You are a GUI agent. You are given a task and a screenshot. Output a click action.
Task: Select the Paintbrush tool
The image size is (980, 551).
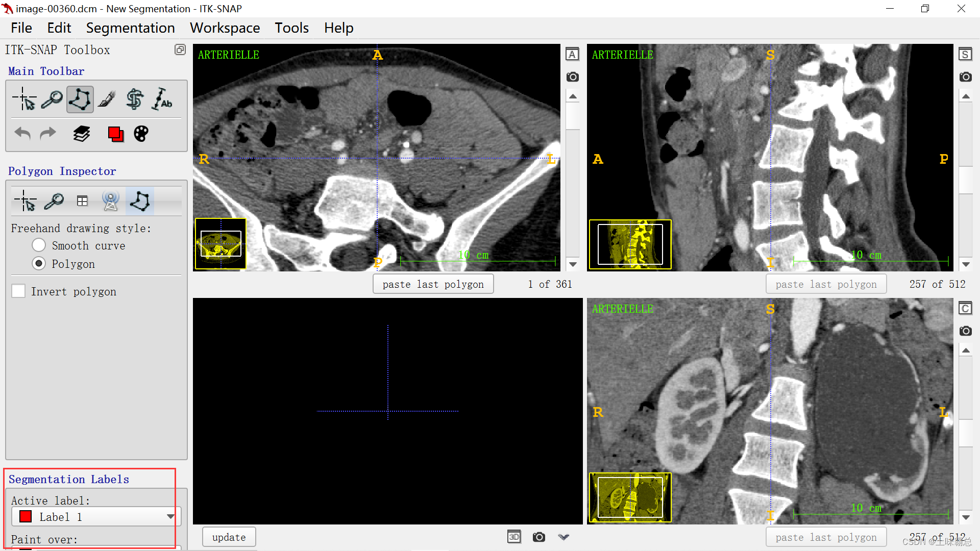107,99
